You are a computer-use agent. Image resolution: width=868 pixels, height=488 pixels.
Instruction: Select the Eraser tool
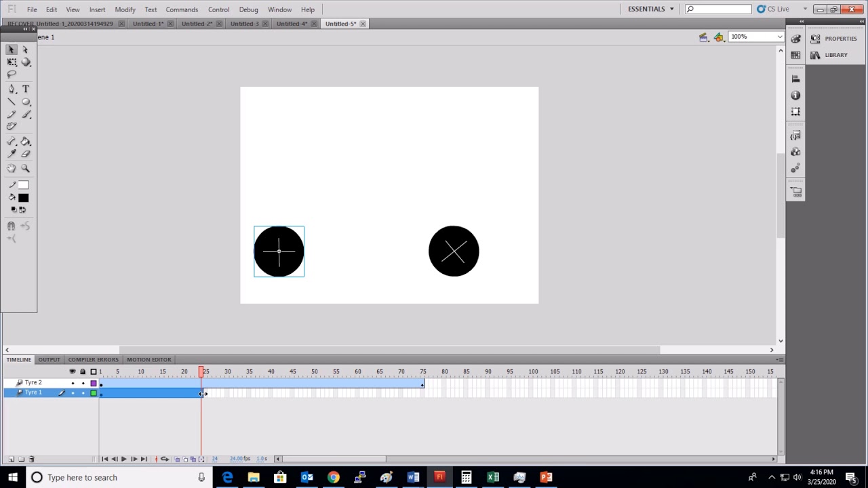(26, 154)
